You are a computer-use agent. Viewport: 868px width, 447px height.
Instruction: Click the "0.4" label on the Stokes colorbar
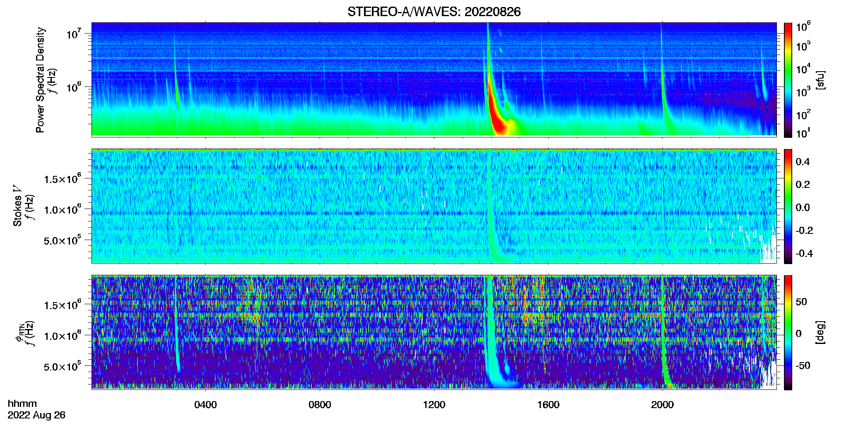[x=803, y=162]
